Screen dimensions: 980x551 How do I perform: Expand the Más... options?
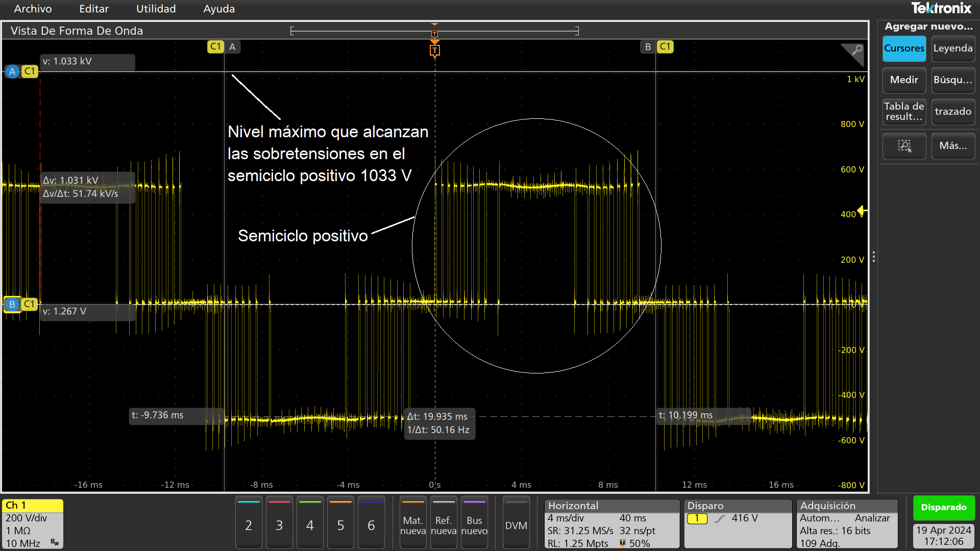(x=952, y=146)
